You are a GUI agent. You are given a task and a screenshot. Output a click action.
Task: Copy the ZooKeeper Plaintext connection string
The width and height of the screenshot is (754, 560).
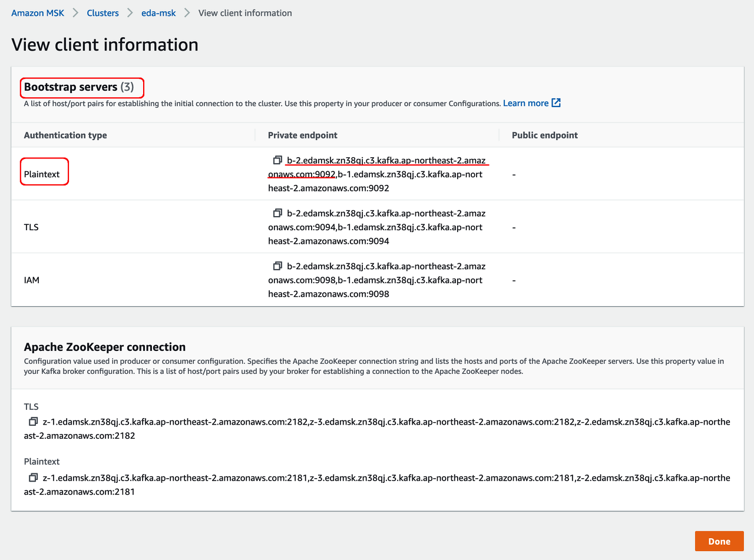pyautogui.click(x=33, y=478)
